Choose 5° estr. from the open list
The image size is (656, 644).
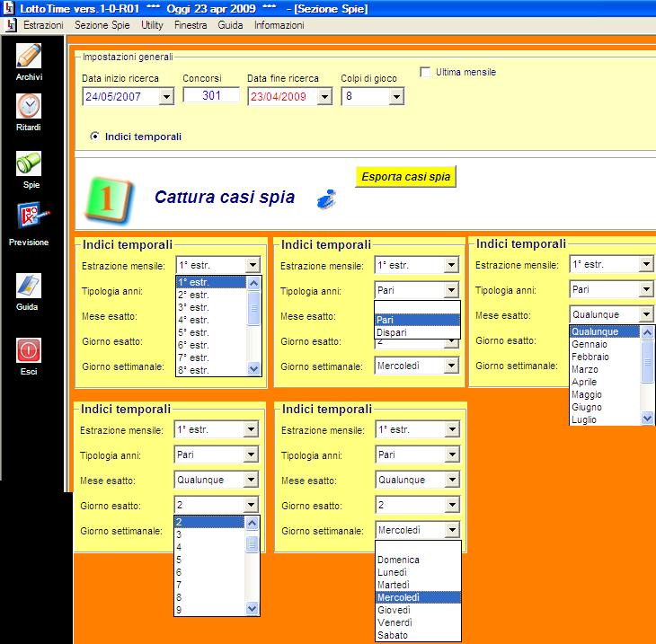211,332
